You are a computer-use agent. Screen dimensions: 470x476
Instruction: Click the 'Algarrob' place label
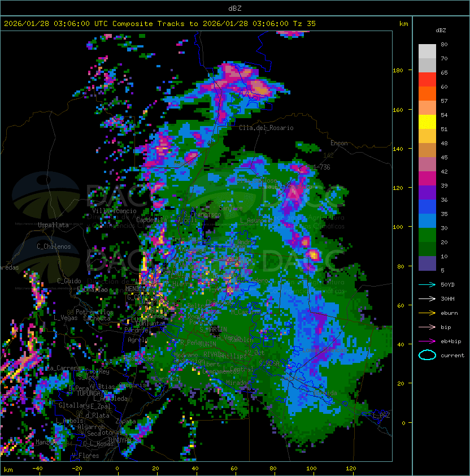[x=91, y=426]
